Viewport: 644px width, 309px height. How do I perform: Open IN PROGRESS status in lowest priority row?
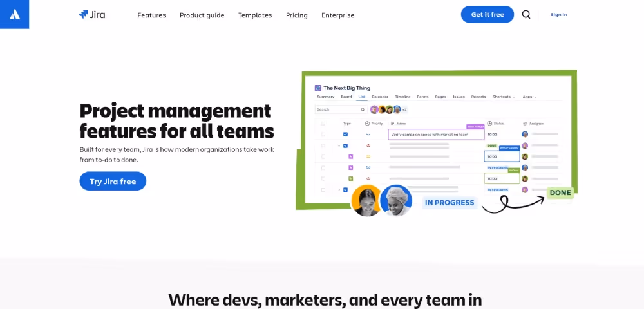pos(498,167)
